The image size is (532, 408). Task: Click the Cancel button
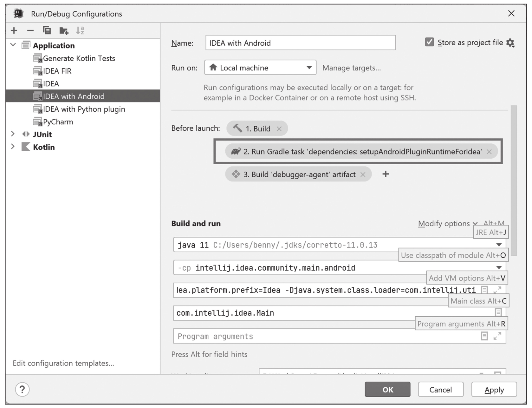(441, 389)
